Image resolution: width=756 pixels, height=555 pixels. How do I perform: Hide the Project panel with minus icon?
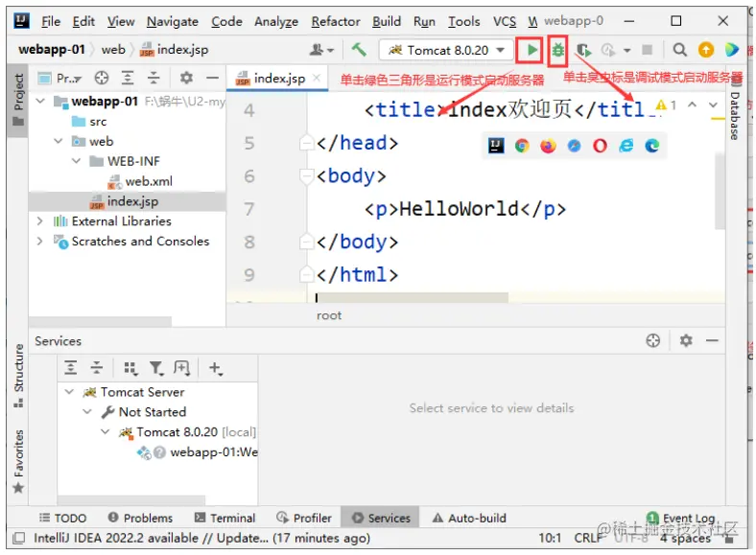coord(212,78)
